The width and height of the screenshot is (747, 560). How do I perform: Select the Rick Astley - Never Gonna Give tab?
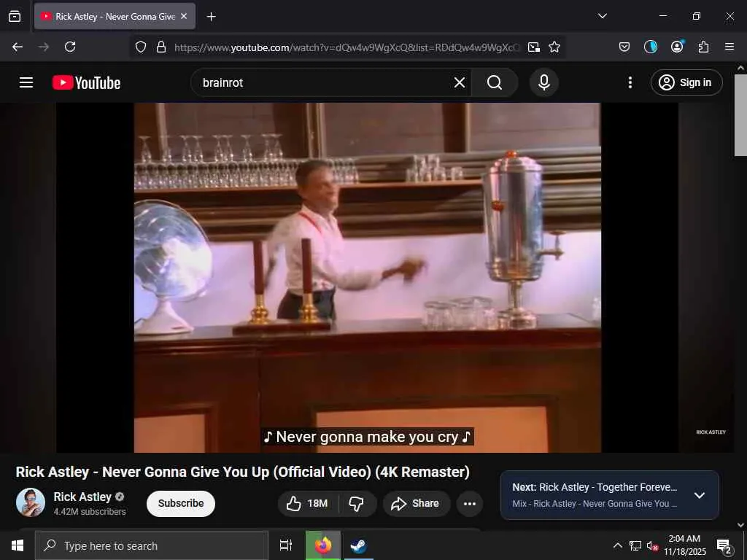pyautogui.click(x=115, y=16)
